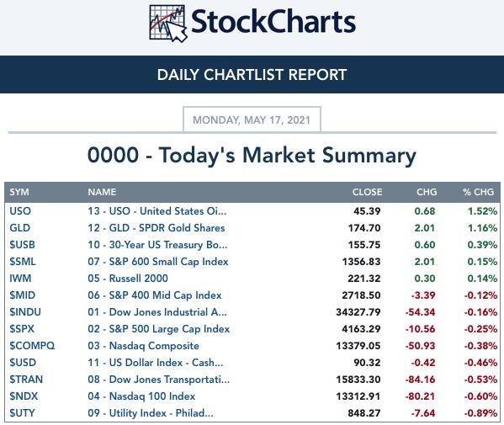Click the SYM column header
Viewport: 504px width, 425px height.
[x=19, y=192]
